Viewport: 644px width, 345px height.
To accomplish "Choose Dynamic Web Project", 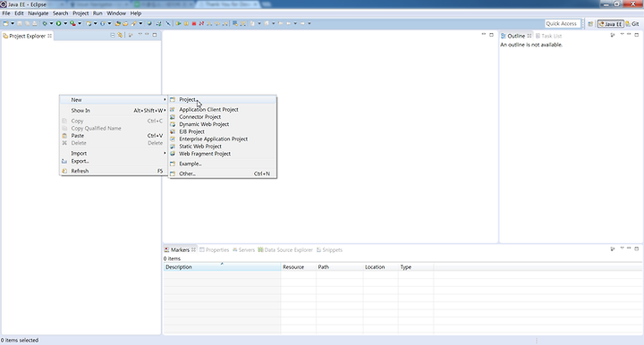I will (x=222, y=124).
